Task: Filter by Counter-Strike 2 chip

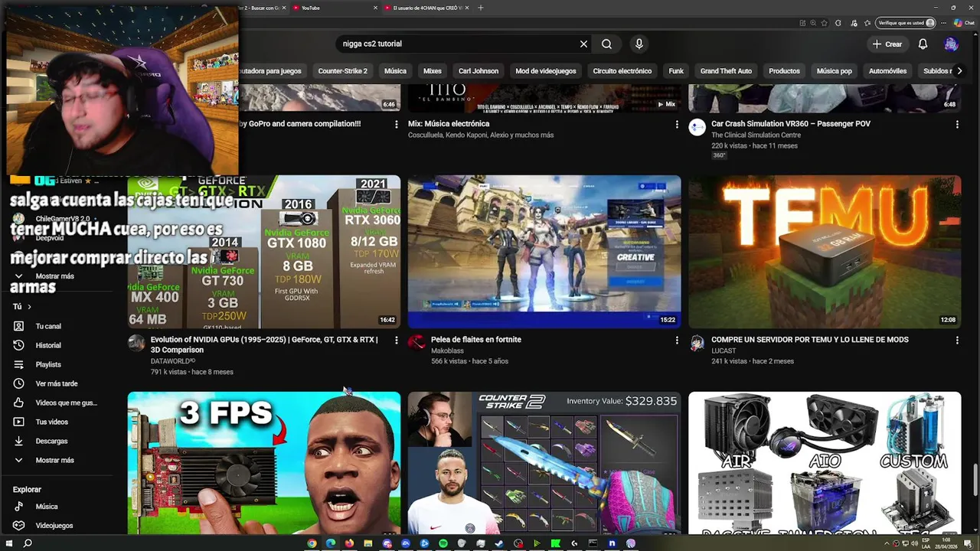Action: click(342, 71)
